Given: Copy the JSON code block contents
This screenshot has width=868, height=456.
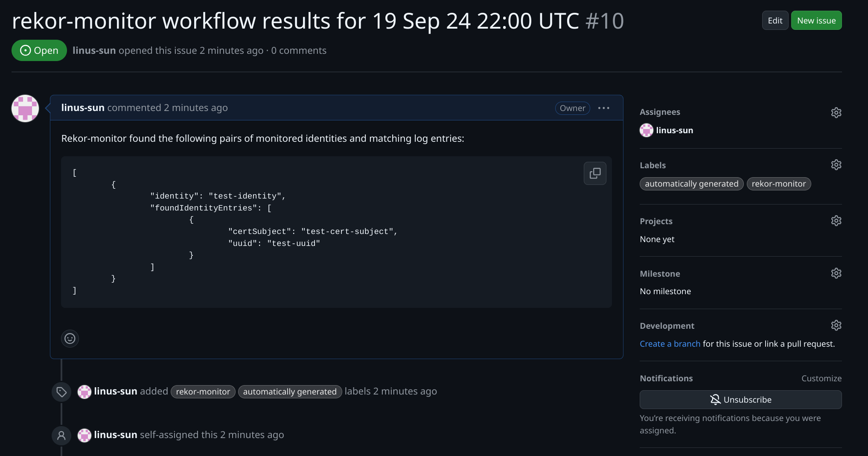Looking at the screenshot, I should [595, 173].
